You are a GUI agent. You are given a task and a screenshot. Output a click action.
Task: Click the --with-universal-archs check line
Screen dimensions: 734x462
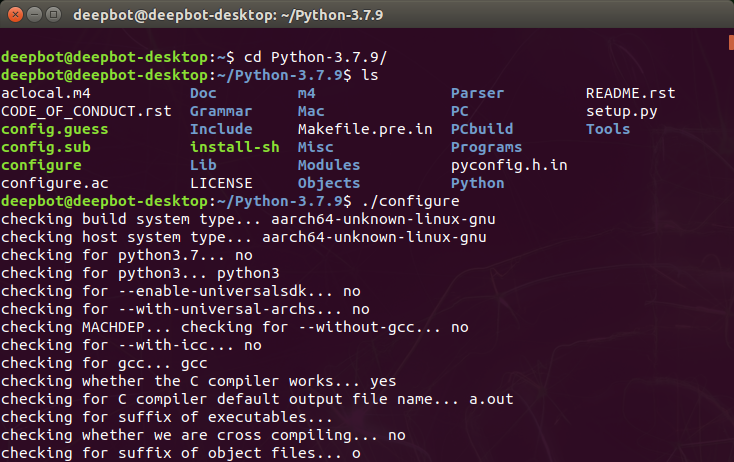coord(185,309)
